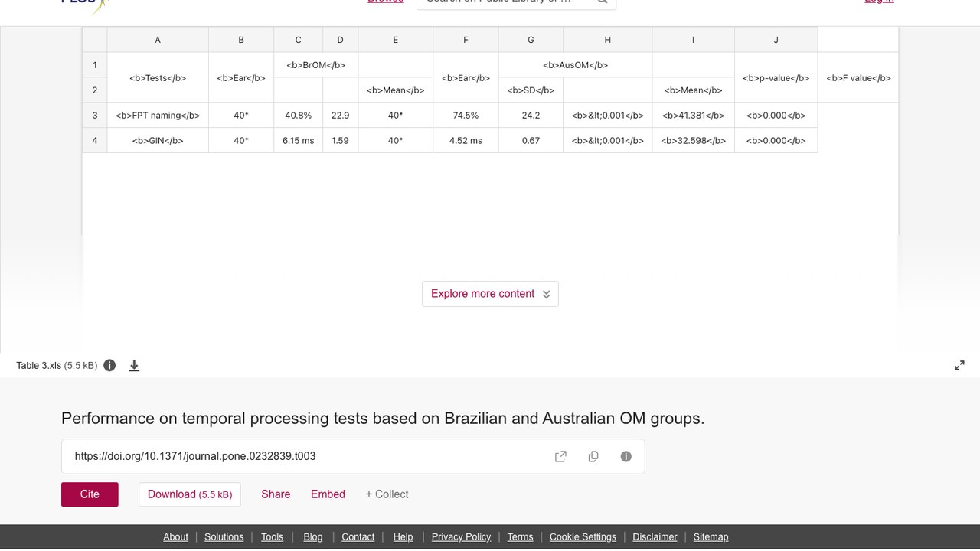This screenshot has height=551, width=980.
Task: Expand Explore more content
Action: click(490, 294)
